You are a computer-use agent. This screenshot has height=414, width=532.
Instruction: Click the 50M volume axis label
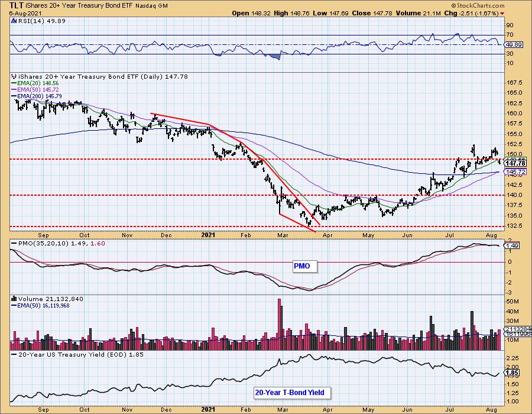(513, 302)
